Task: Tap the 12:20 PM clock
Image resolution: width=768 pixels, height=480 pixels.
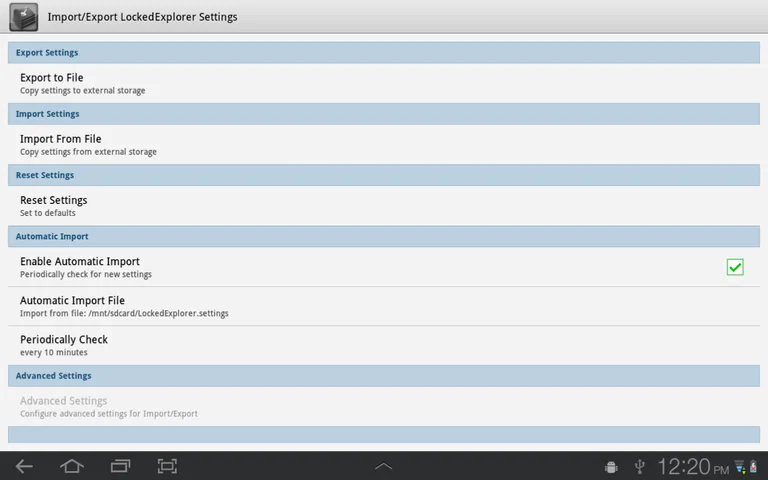Action: point(693,466)
